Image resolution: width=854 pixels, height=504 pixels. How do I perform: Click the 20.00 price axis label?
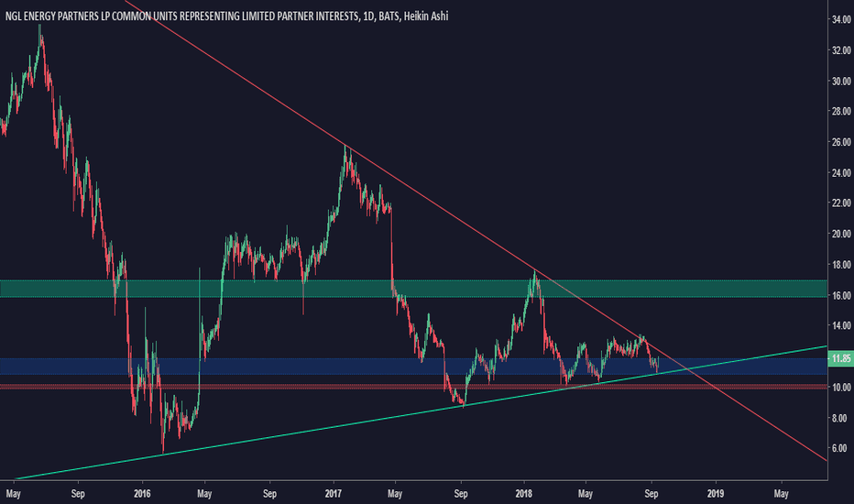[x=841, y=234]
